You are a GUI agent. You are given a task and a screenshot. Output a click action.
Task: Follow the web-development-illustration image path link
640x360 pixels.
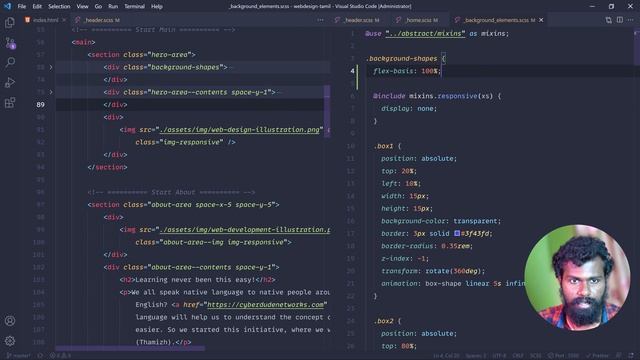[245, 230]
